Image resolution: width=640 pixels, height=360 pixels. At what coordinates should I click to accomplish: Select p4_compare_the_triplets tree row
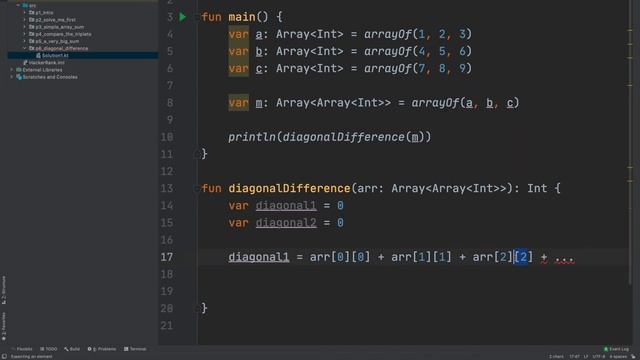tap(83, 34)
